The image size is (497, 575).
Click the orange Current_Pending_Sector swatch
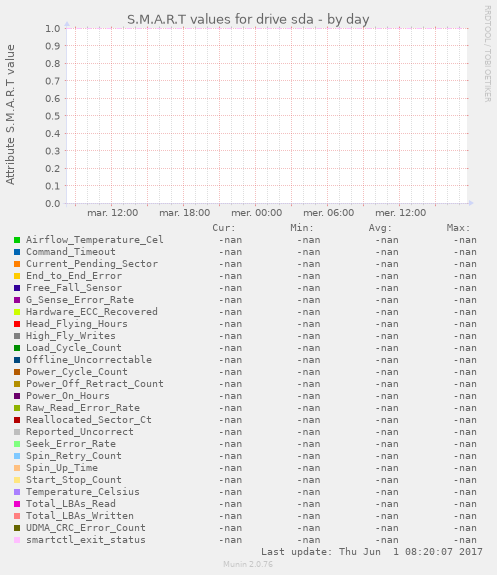17,264
